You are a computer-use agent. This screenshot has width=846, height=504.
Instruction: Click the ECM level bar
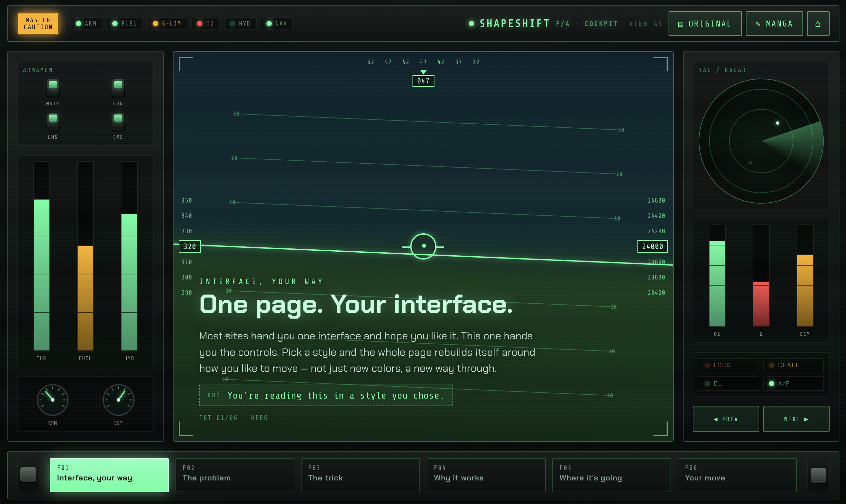(x=804, y=276)
